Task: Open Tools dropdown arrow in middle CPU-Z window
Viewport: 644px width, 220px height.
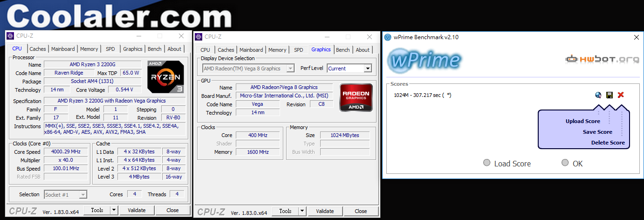Action: pos(302,211)
